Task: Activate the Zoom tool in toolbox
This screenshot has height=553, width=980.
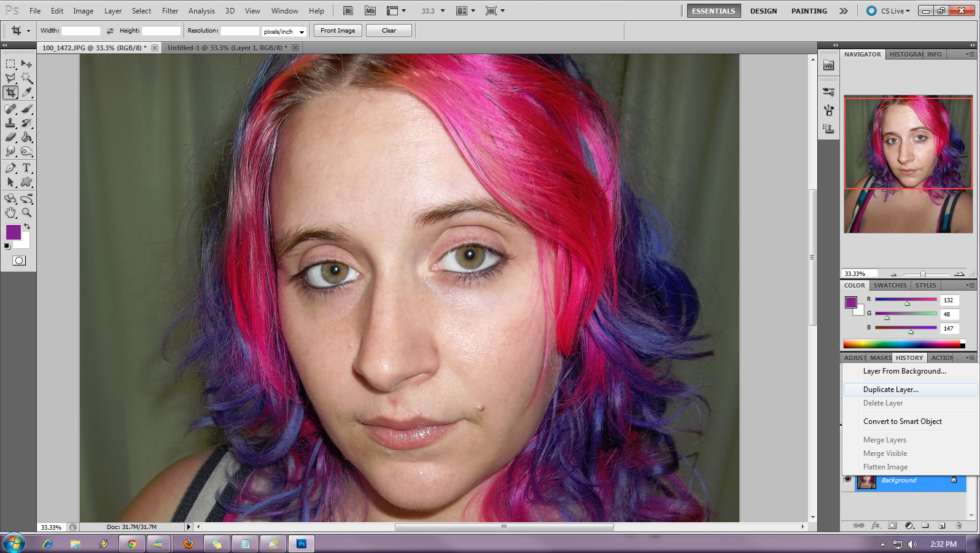Action: [x=26, y=213]
